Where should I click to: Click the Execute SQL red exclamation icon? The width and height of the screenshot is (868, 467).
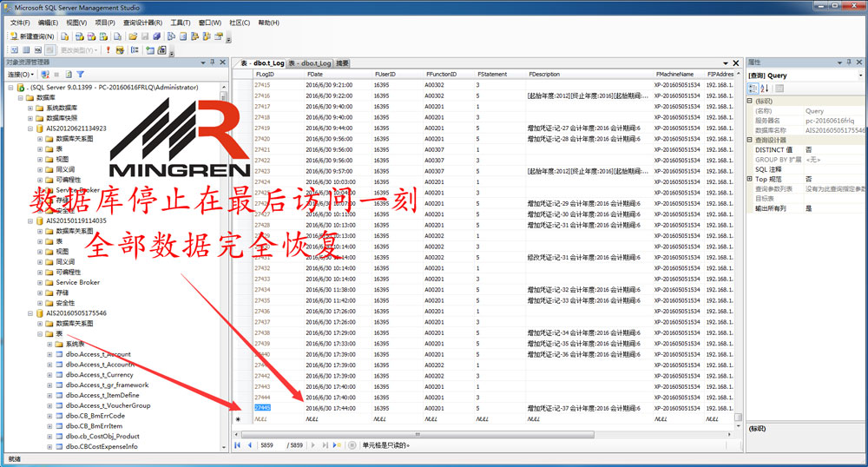108,50
